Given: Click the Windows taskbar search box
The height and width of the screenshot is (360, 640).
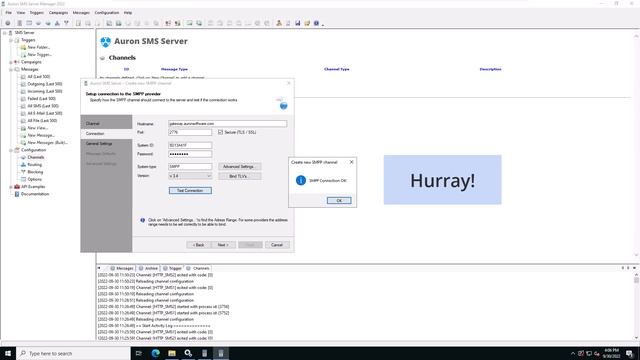Looking at the screenshot, I should click(x=73, y=353).
